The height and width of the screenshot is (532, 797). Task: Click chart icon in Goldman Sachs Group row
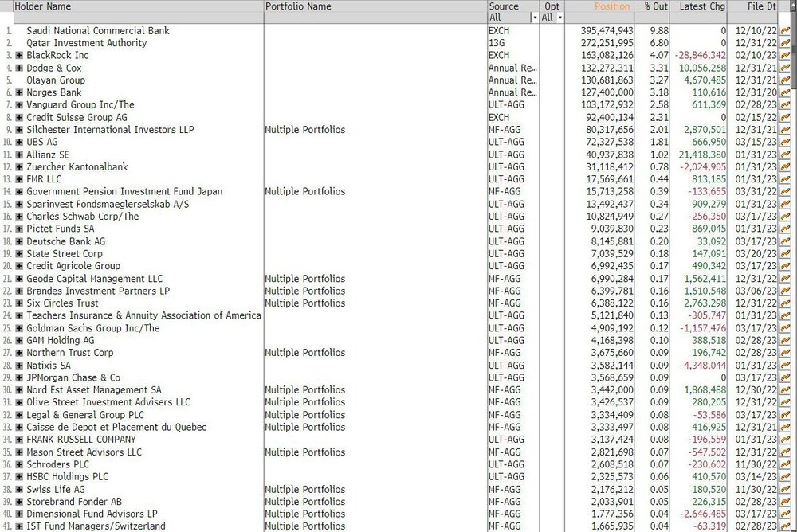coord(785,329)
